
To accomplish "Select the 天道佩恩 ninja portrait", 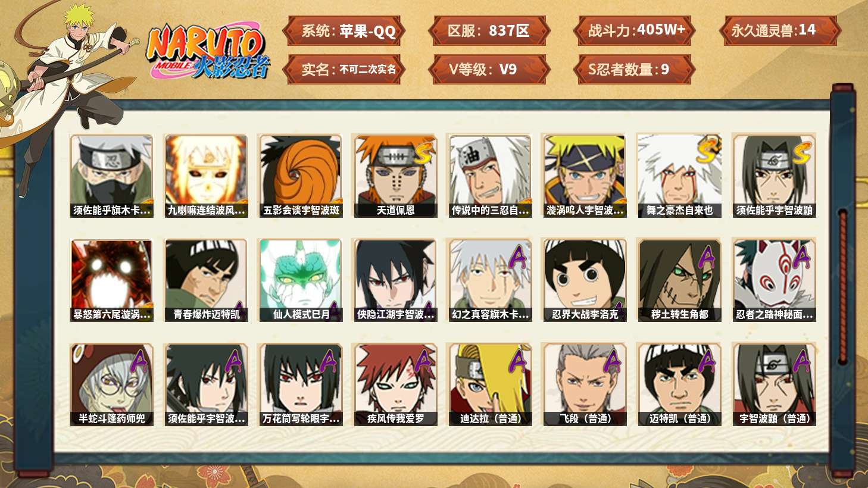I will tap(395, 176).
